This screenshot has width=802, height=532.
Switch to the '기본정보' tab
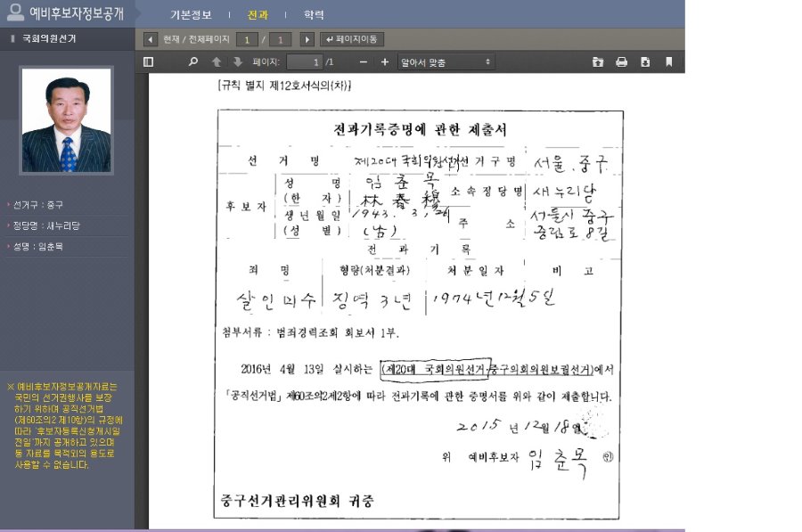pyautogui.click(x=191, y=15)
